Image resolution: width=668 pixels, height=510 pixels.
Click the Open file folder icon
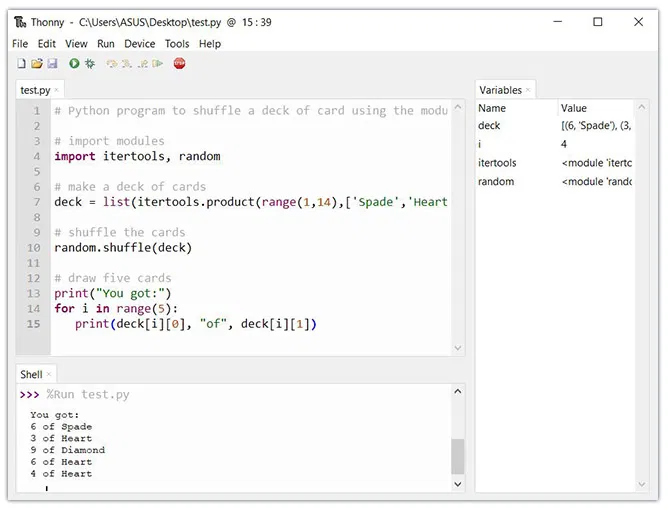37,64
